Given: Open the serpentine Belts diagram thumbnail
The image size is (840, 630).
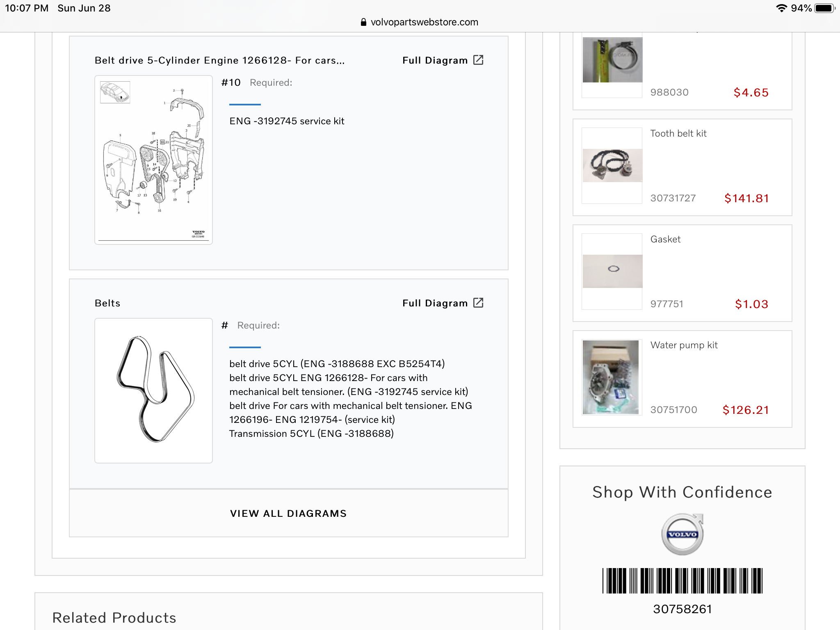Looking at the screenshot, I should click(153, 390).
